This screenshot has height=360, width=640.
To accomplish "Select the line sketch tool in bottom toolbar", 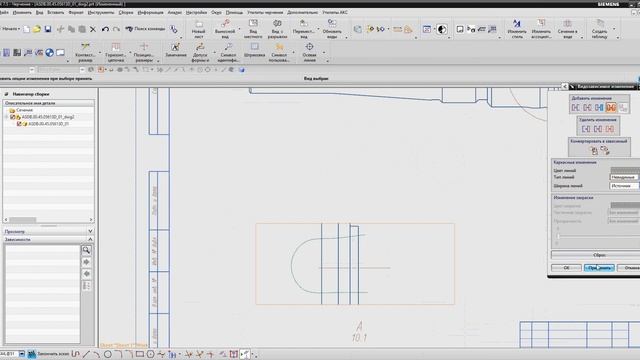I will pyautogui.click(x=86, y=354).
